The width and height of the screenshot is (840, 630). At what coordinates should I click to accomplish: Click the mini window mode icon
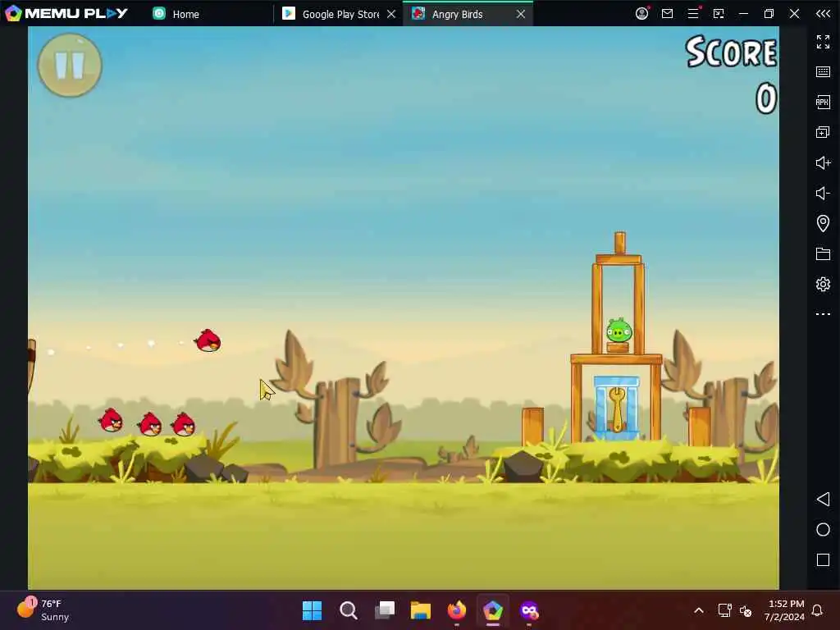point(719,13)
